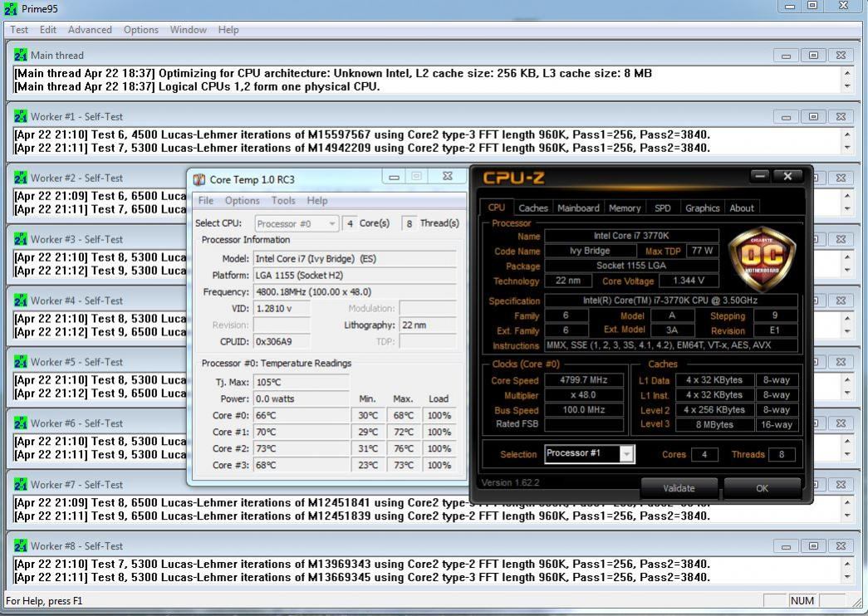Viewport: 868px width, 616px height.
Task: Open Prime95 Options menu
Action: point(140,30)
